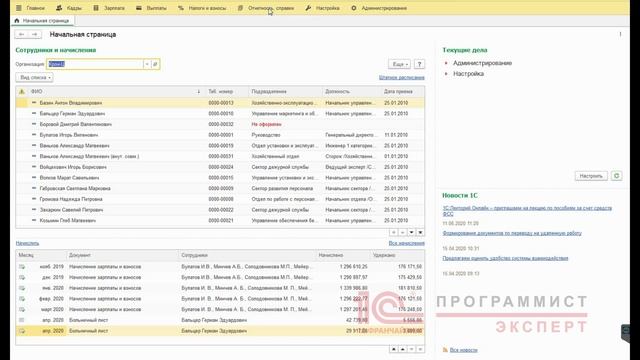This screenshot has width=640, height=360.
Task: Click row icon next to Булатов Игорь Виленович
Action: pos(34,135)
